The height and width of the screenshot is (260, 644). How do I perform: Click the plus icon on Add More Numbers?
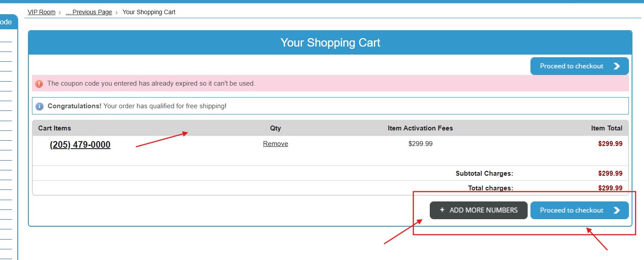[442, 210]
